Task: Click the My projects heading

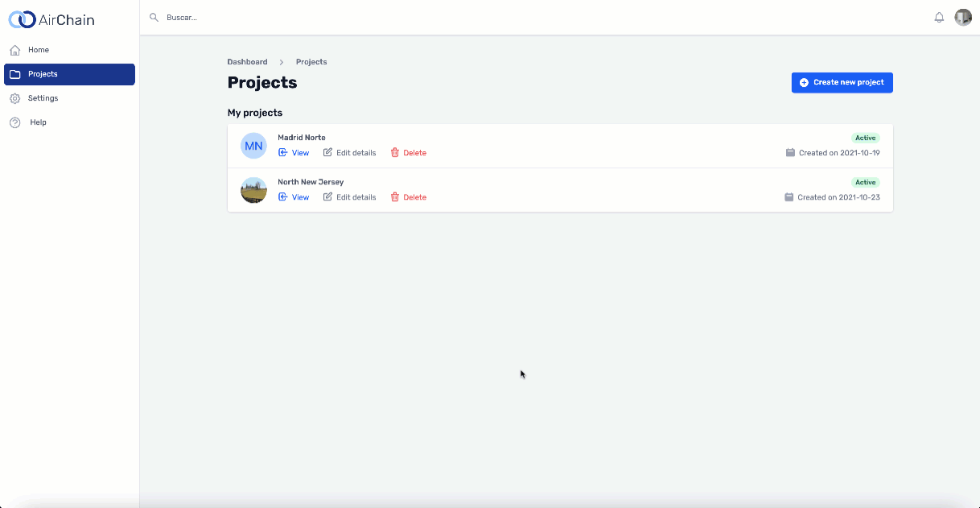Action: [x=255, y=113]
